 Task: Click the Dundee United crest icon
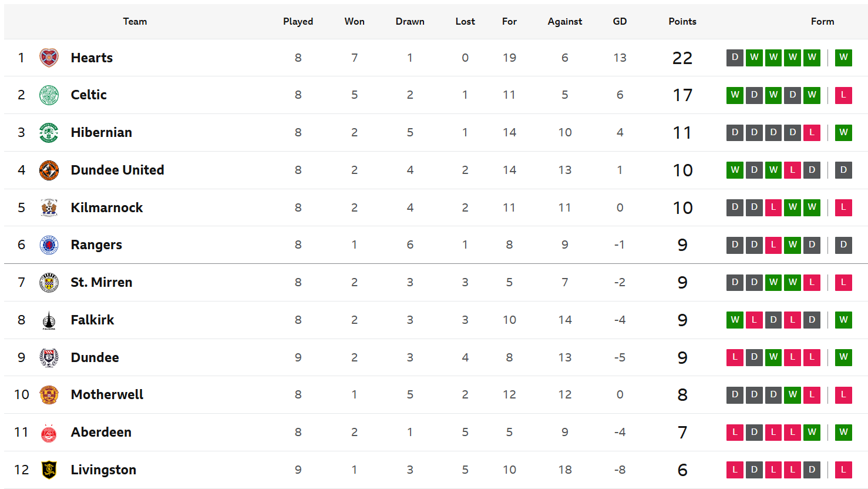pyautogui.click(x=49, y=170)
